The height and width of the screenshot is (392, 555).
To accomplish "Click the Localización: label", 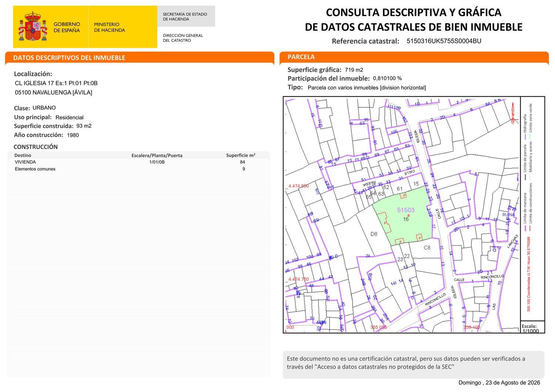I will click(33, 74).
